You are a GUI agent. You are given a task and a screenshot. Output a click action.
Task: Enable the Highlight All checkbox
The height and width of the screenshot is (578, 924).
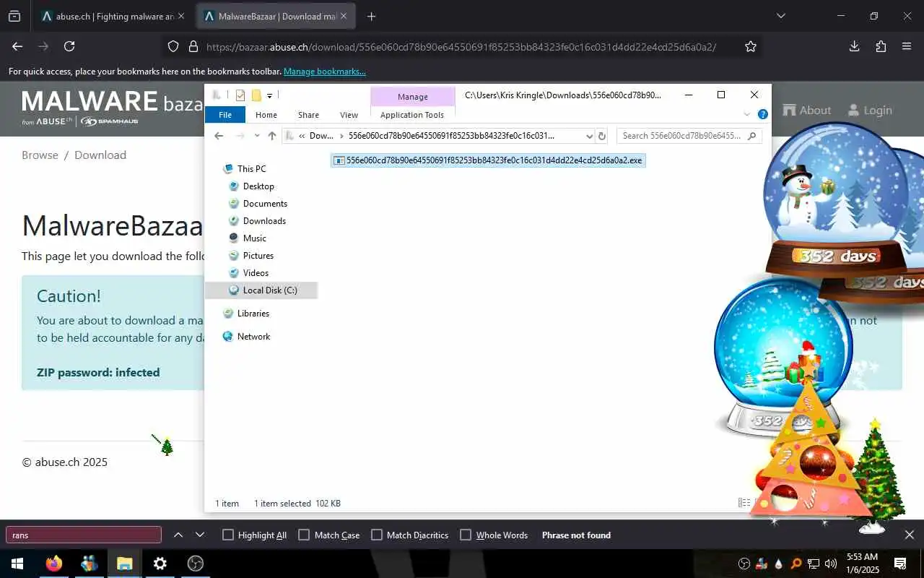228,535
